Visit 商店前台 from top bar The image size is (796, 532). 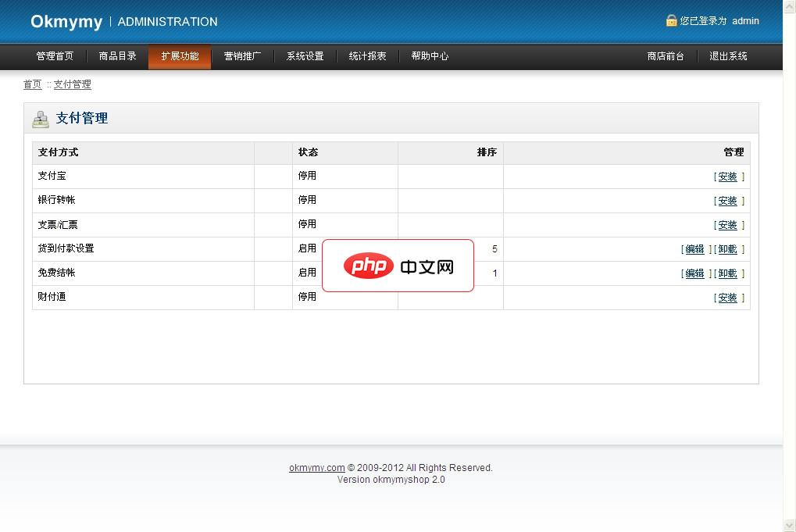point(666,56)
